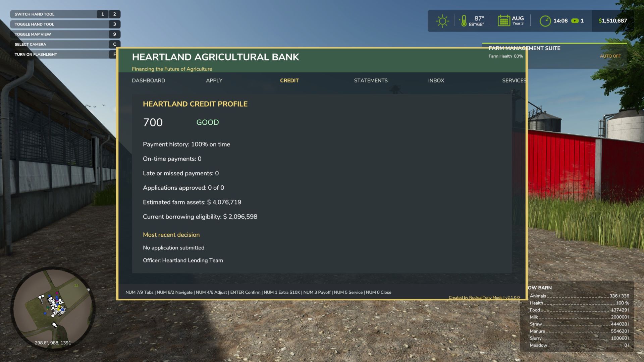Click the circular minimap
644x362 pixels.
[x=53, y=308]
